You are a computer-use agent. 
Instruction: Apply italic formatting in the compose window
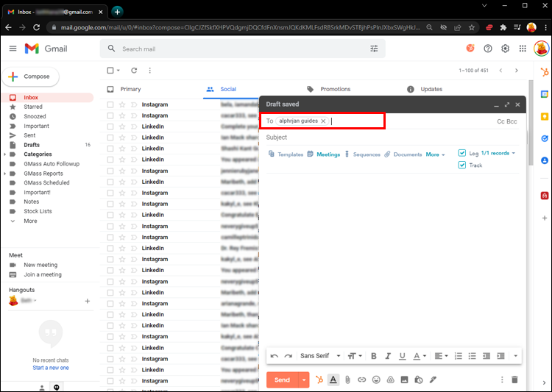coord(388,356)
